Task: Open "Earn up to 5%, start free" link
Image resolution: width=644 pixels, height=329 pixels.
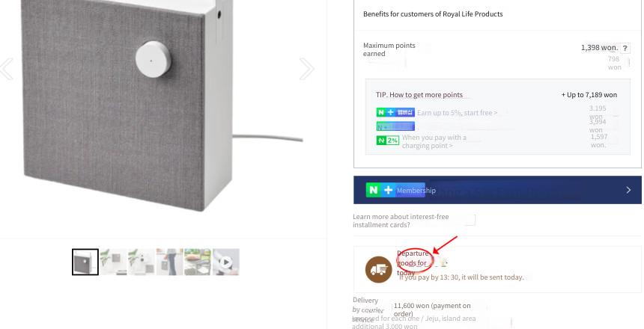Action: pos(457,112)
